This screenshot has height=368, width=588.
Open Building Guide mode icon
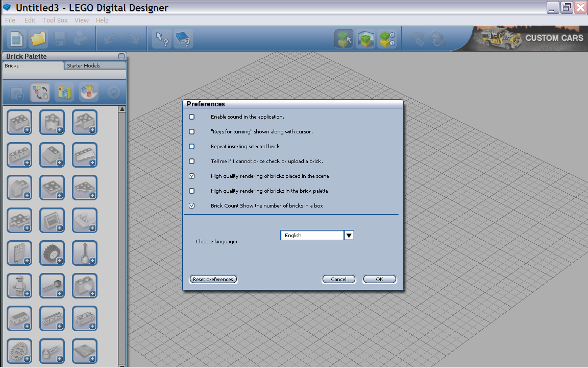386,39
